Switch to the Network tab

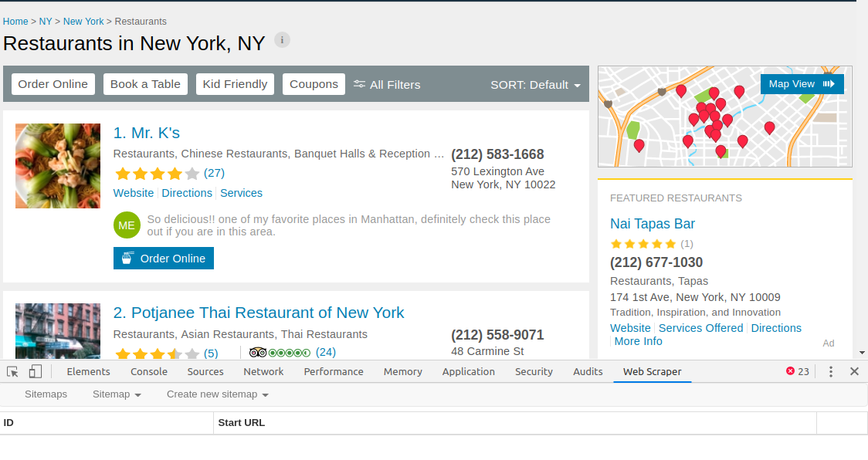click(263, 371)
